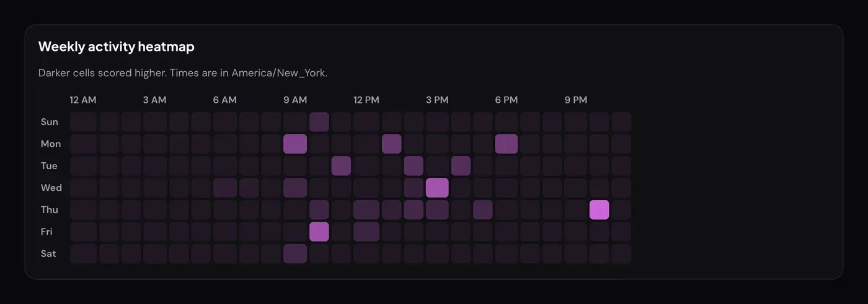Select the Tuesday 6 AM heatmap cell
Image resolution: width=868 pixels, height=304 pixels.
point(225,166)
